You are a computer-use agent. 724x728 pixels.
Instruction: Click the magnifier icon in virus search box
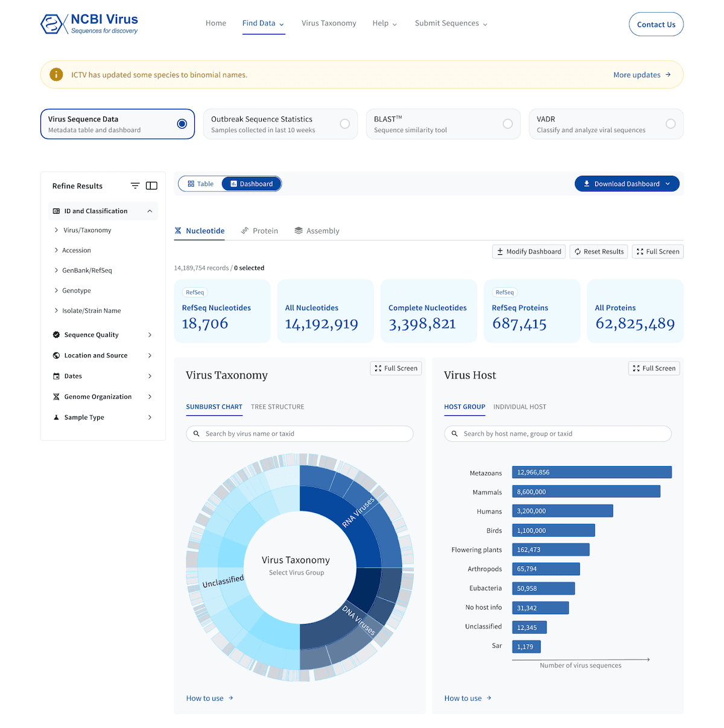(x=196, y=433)
